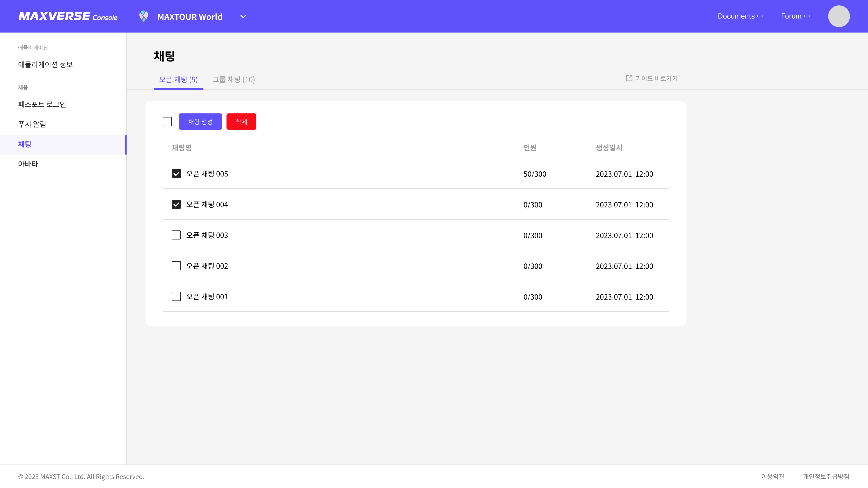The width and height of the screenshot is (868, 488).
Task: Click the 0/300 count for 오픈 채팅 003
Action: (x=533, y=235)
